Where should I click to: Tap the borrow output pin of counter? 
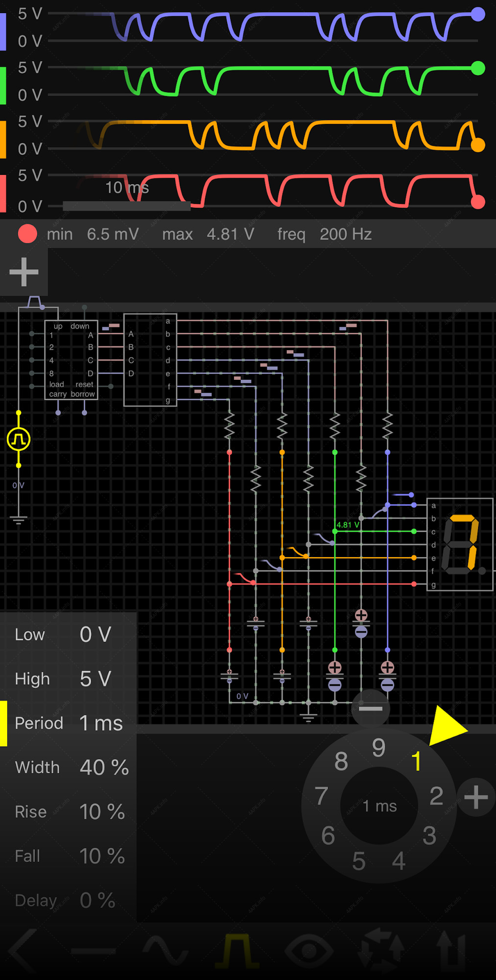(85, 413)
